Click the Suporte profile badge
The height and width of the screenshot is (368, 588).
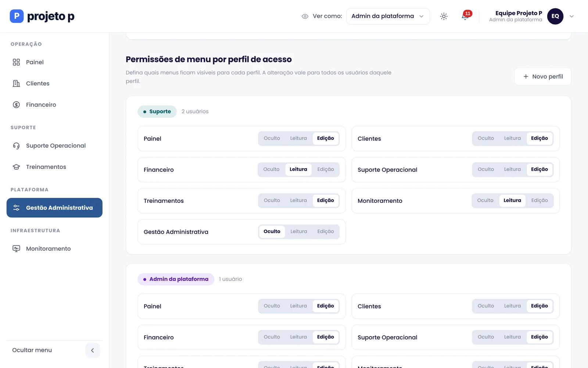pyautogui.click(x=157, y=112)
